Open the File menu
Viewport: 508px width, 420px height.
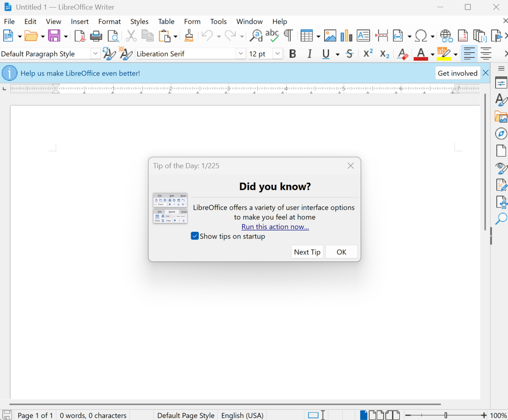point(9,22)
